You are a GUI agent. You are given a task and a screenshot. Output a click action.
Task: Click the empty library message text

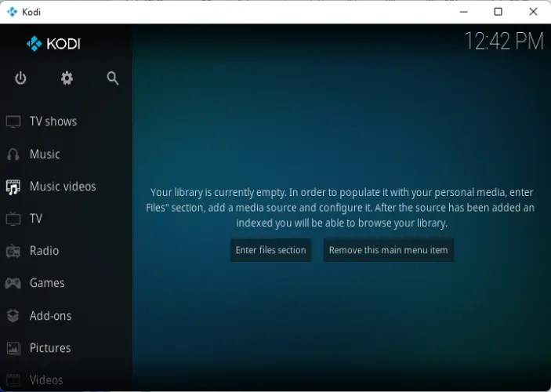pos(340,208)
